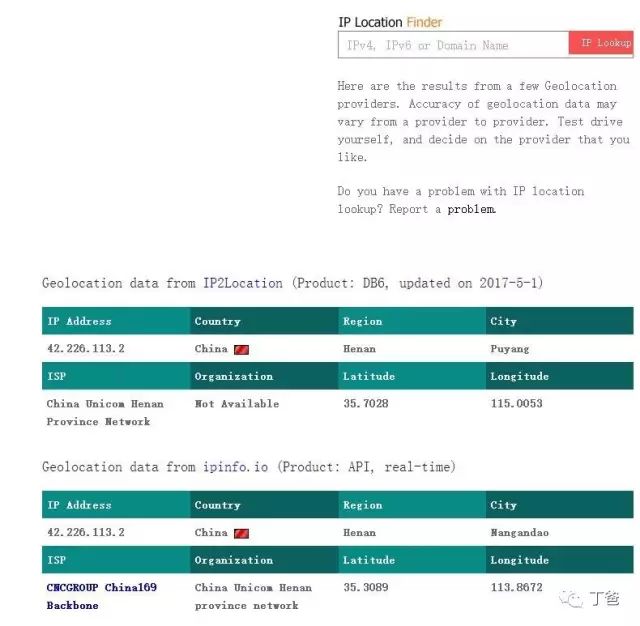
Task: Click the IP Location Finder heading
Action: (390, 22)
